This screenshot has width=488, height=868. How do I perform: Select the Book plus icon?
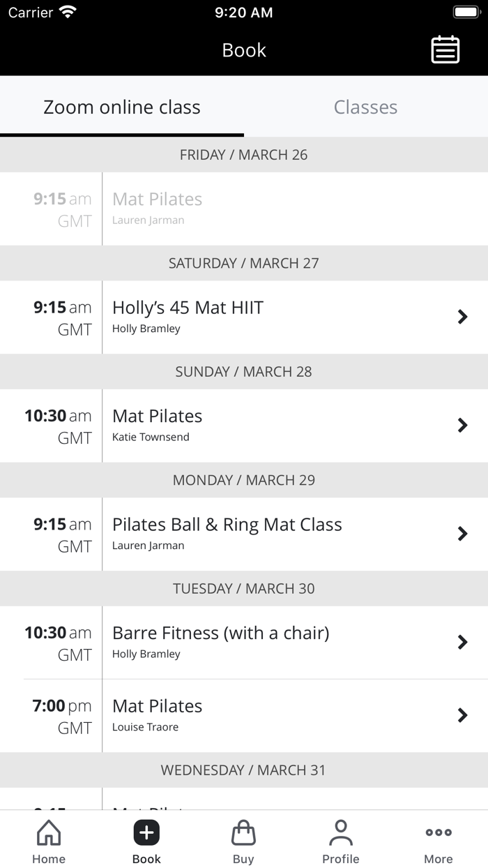[146, 832]
